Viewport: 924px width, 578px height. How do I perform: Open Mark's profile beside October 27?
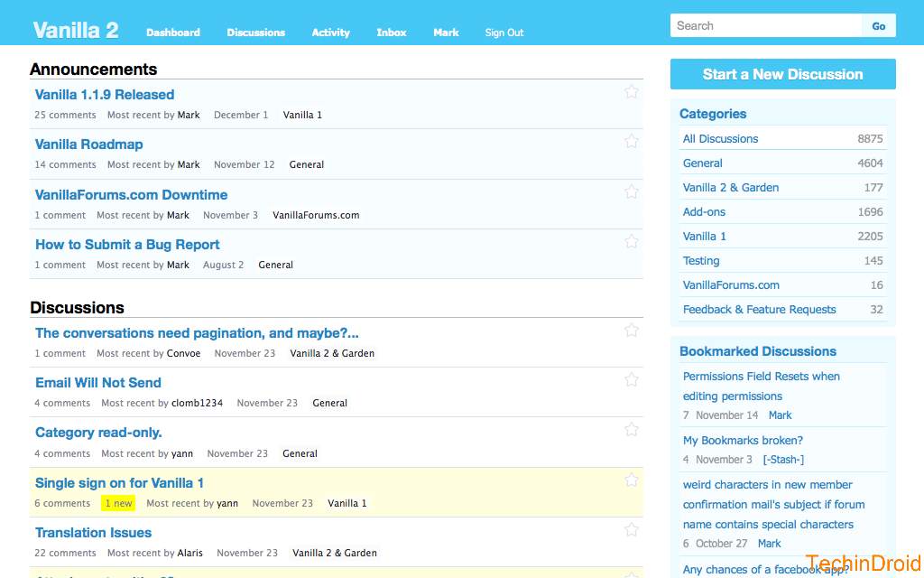click(769, 543)
